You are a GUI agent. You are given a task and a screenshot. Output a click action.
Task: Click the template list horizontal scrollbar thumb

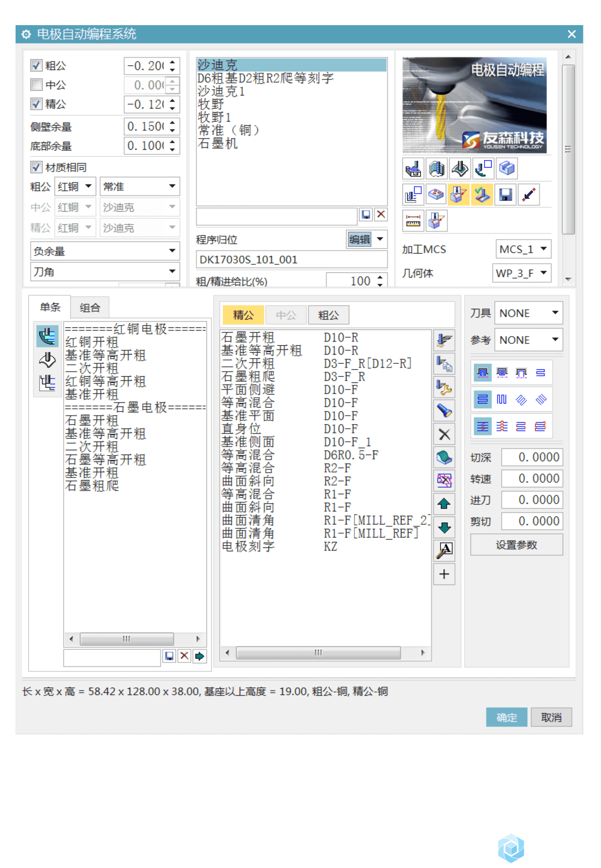point(127,639)
